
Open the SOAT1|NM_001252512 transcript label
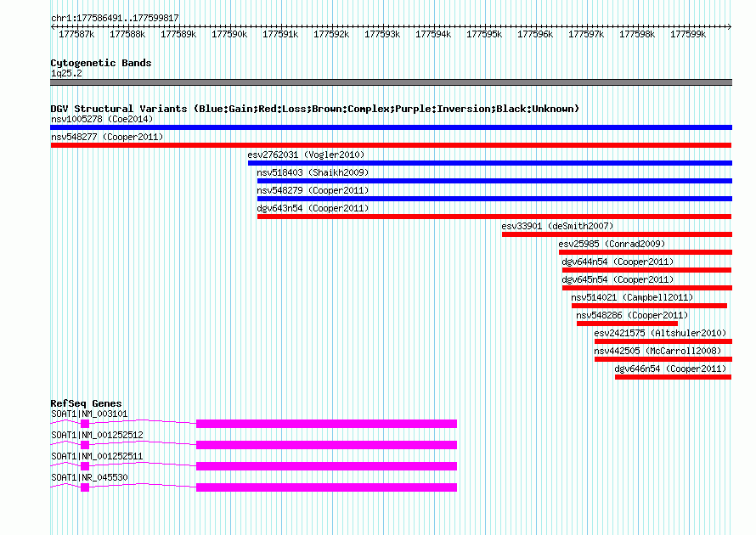coord(97,435)
